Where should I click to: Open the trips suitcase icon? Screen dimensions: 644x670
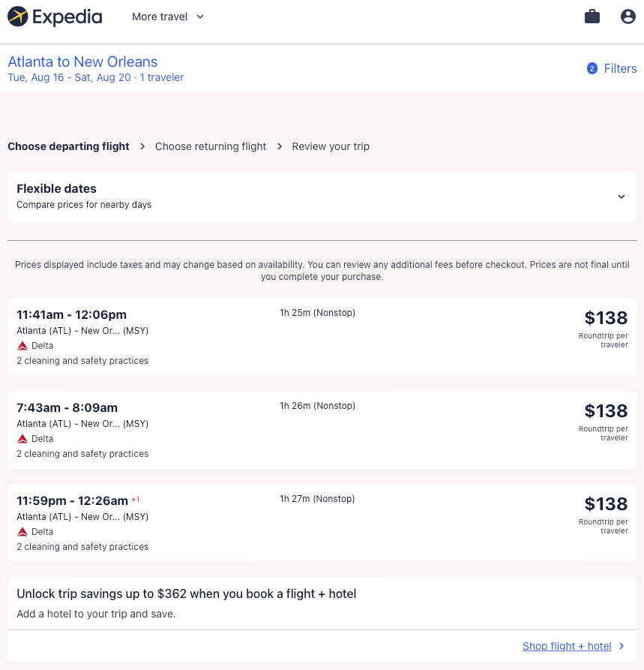pos(592,17)
